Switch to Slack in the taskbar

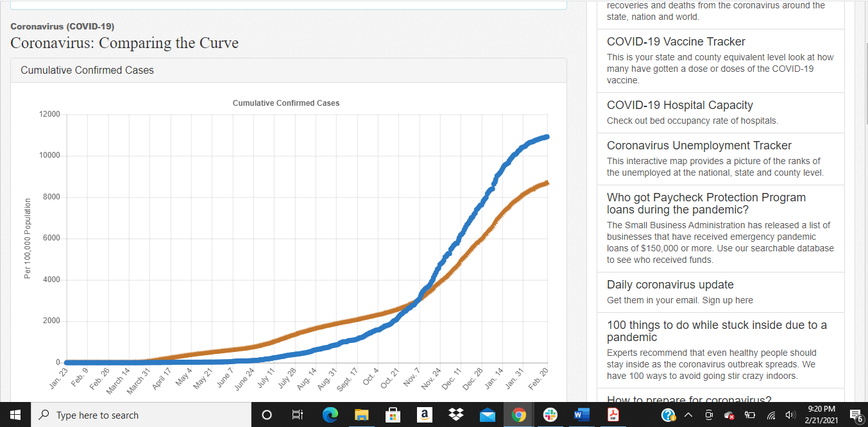(550, 415)
